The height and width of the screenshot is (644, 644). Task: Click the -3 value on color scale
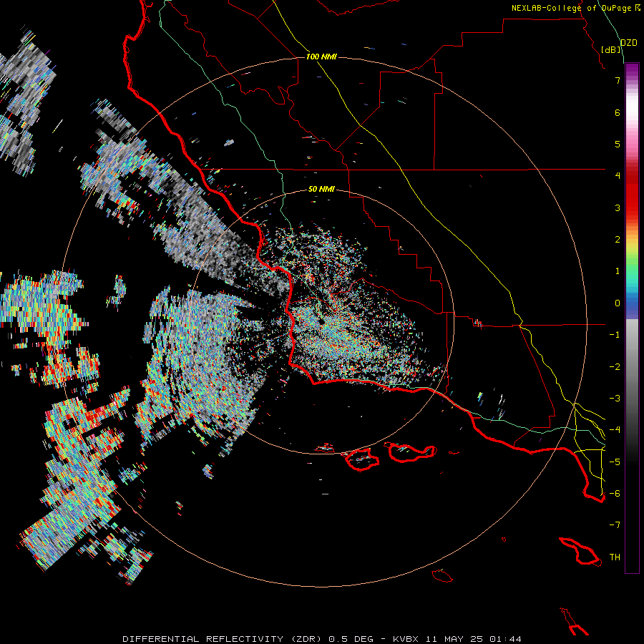coord(615,399)
